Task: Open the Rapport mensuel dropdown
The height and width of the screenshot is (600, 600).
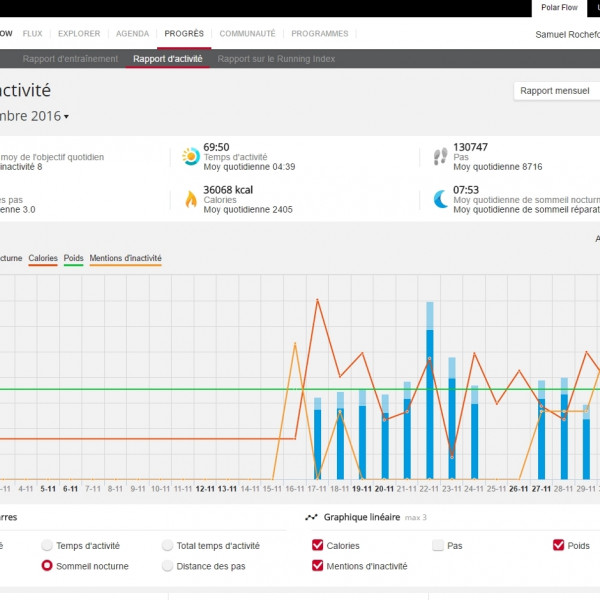Action: point(556,91)
